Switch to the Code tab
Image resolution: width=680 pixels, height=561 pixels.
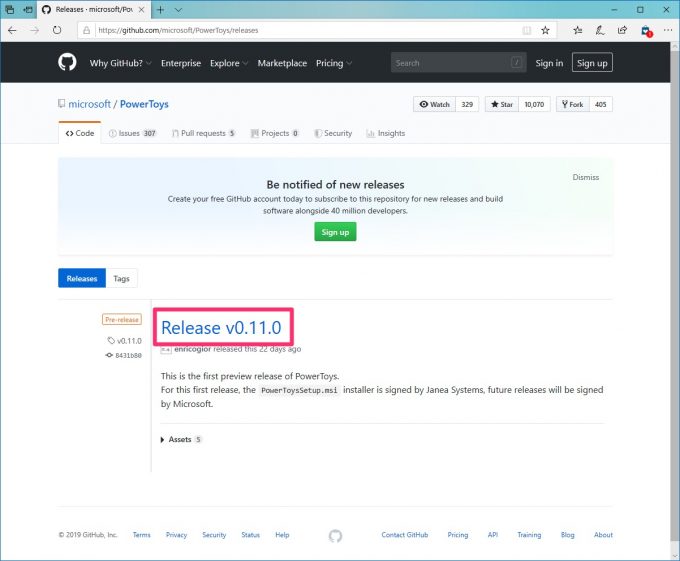[x=80, y=133]
